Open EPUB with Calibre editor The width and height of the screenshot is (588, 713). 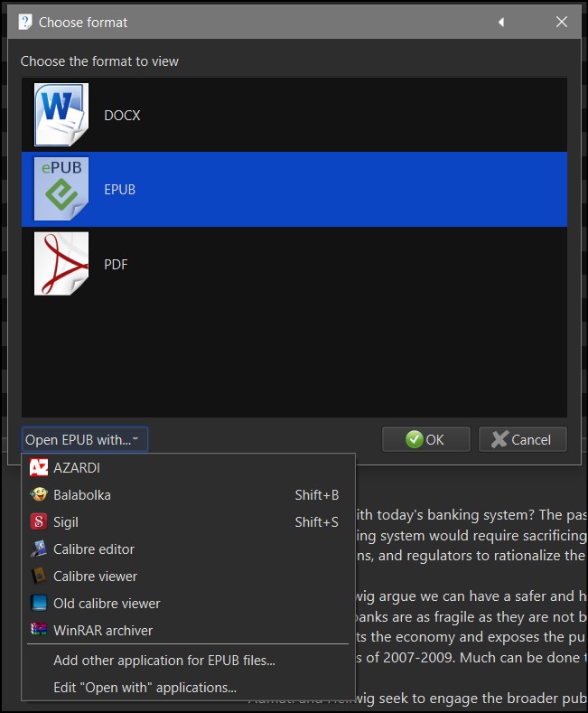click(188, 549)
